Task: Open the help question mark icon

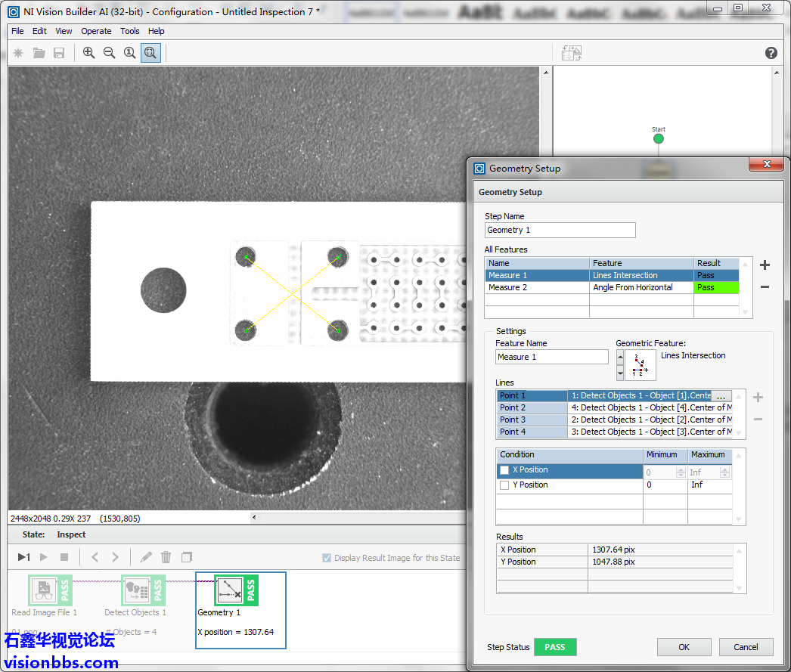Action: [771, 53]
